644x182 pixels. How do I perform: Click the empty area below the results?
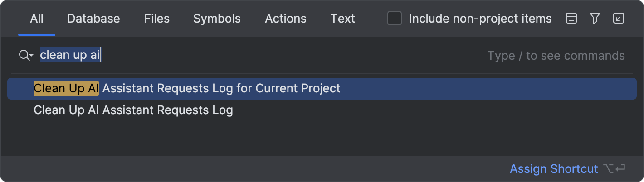tap(322, 139)
